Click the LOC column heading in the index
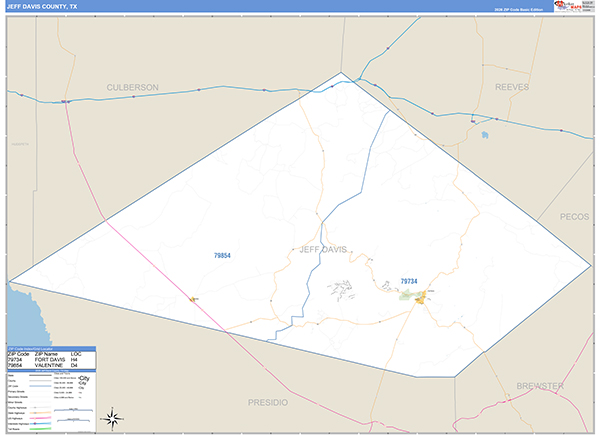600x435 pixels. click(76, 354)
